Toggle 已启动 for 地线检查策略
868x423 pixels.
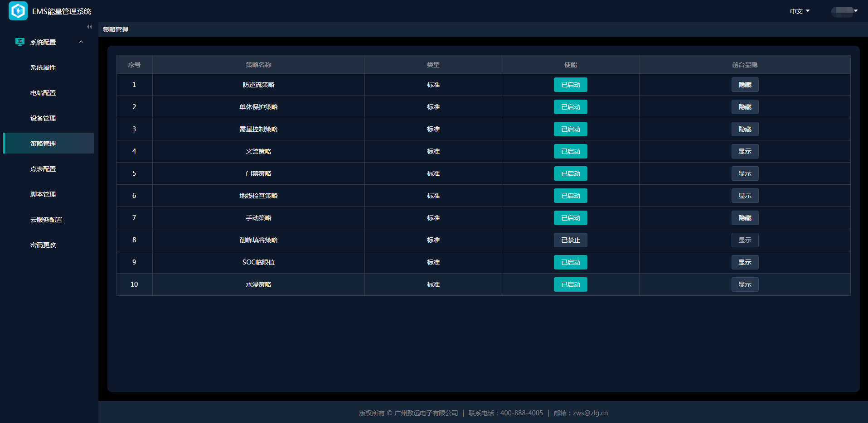[571, 196]
